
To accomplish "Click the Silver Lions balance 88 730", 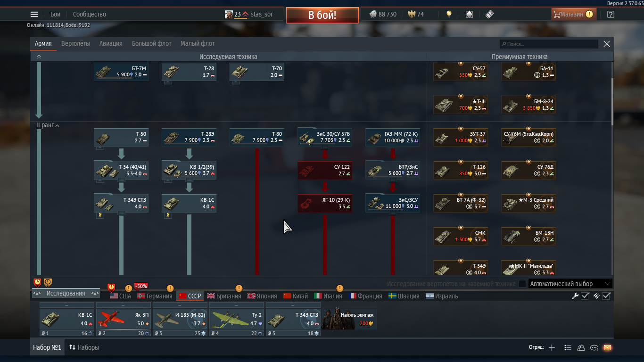I will [382, 14].
